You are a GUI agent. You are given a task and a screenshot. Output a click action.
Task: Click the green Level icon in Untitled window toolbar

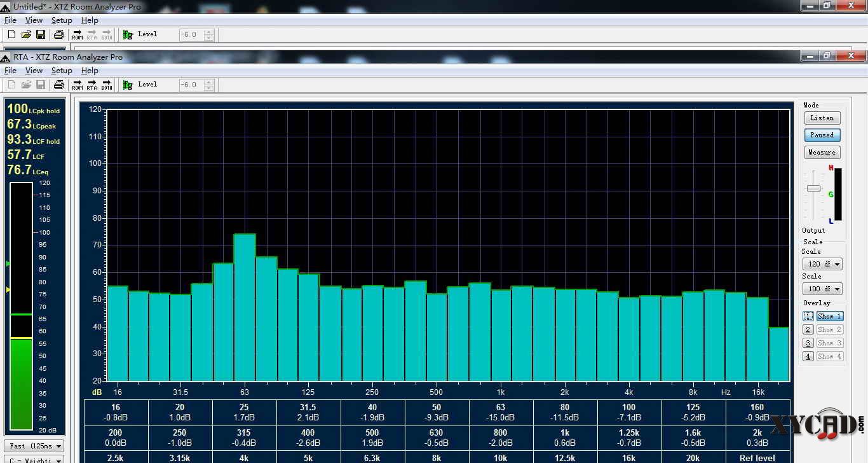[x=128, y=34]
